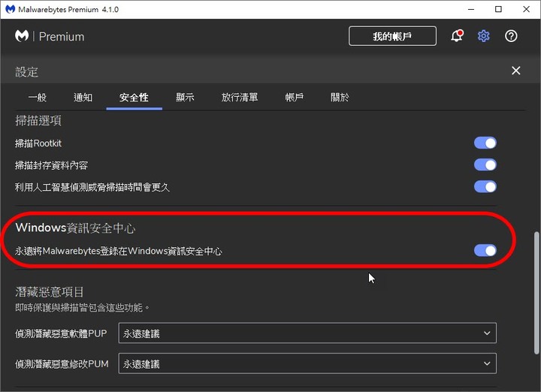Click the 我的帳戶 button
541x392 pixels.
392,36
